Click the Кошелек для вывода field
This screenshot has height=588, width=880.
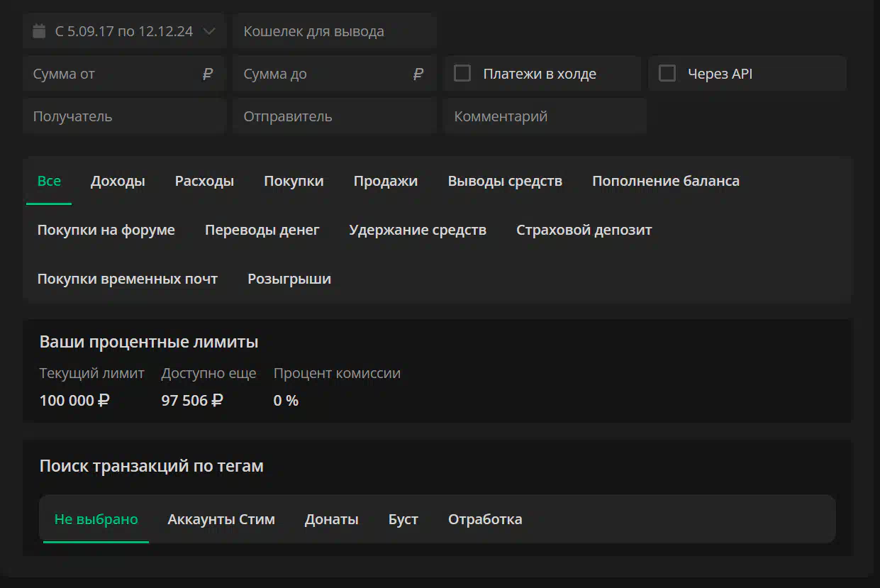point(334,31)
